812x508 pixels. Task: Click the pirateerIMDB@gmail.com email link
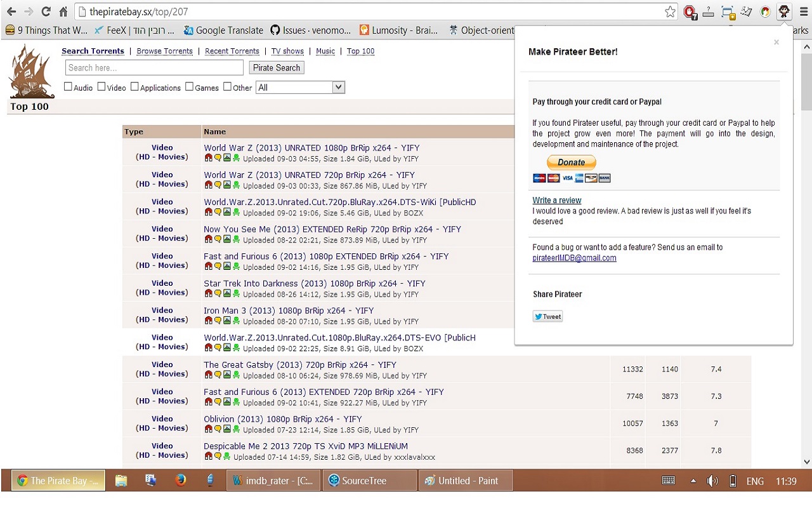point(574,258)
